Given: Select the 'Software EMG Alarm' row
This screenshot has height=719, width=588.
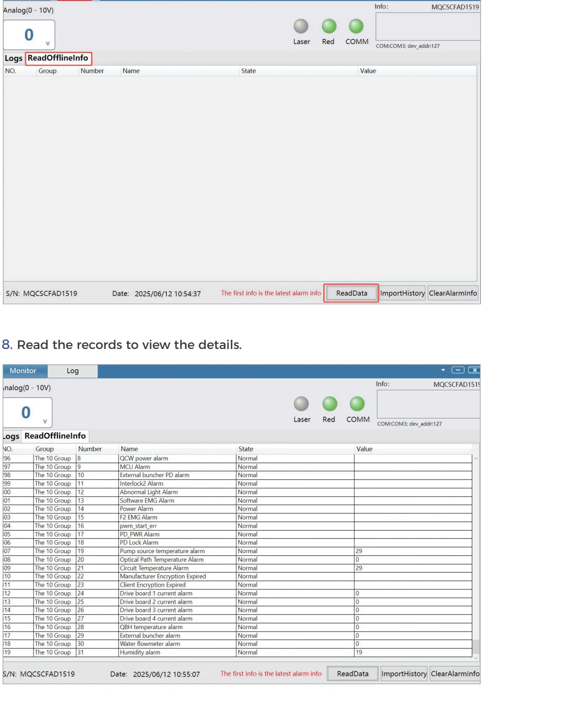Looking at the screenshot, I should (237, 501).
